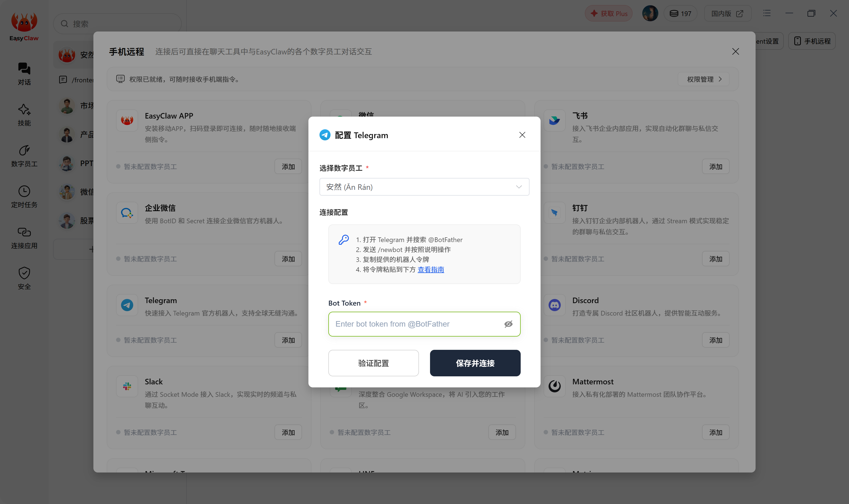Click the 保存并连接 button
Viewport: 849px width, 504px height.
coord(475,363)
